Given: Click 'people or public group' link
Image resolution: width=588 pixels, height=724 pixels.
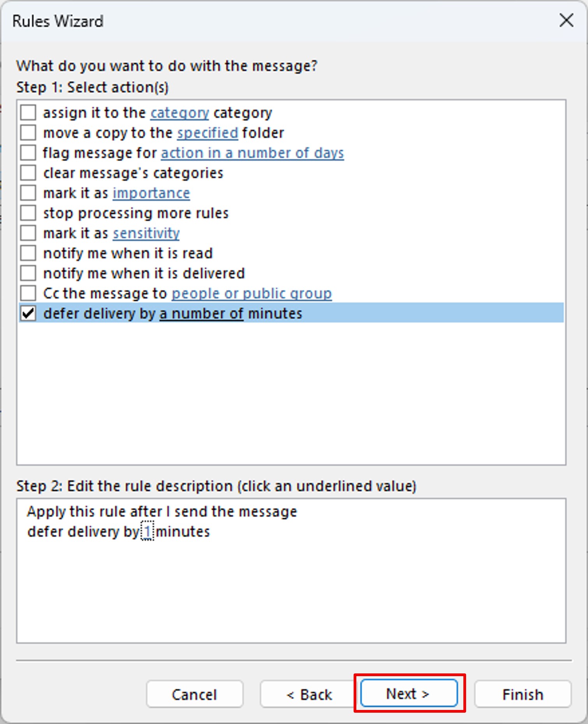Looking at the screenshot, I should (x=252, y=293).
